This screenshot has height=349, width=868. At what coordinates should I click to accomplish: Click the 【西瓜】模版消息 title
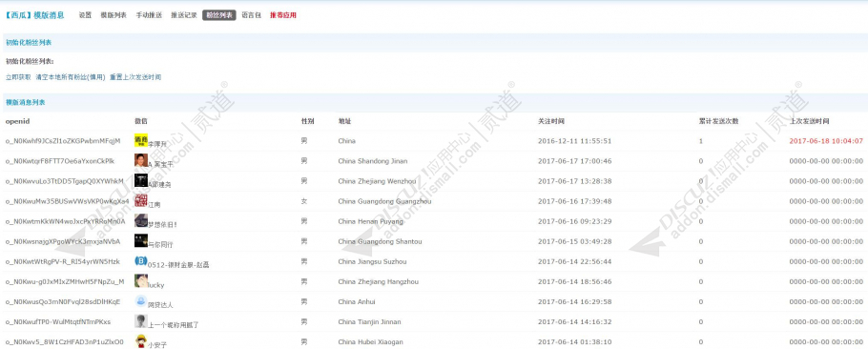pos(34,15)
